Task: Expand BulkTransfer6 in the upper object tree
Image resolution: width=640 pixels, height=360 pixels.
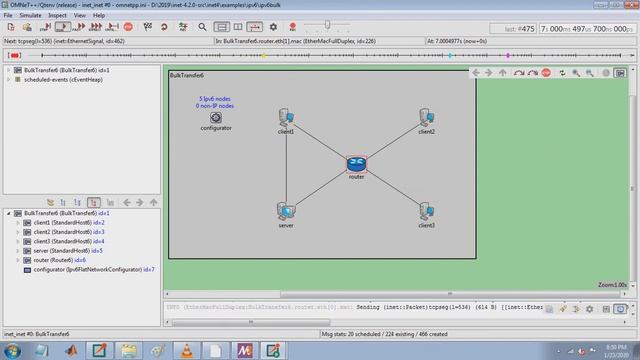Action: click(x=8, y=70)
